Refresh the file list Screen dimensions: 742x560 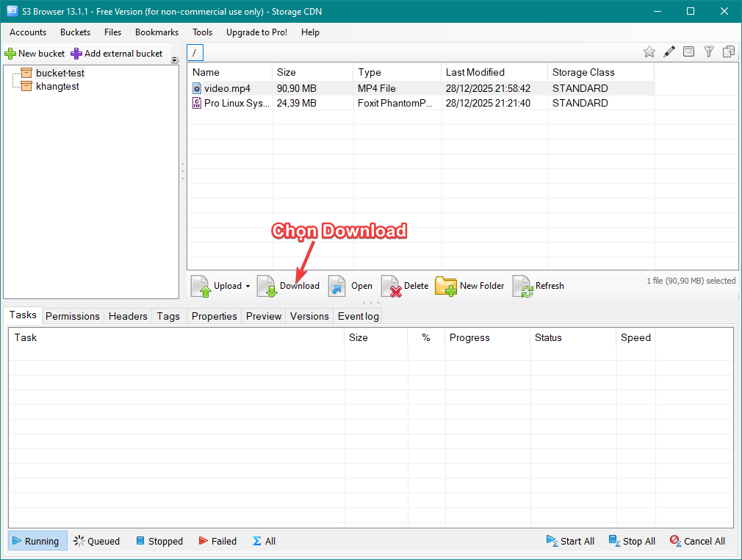pos(539,286)
